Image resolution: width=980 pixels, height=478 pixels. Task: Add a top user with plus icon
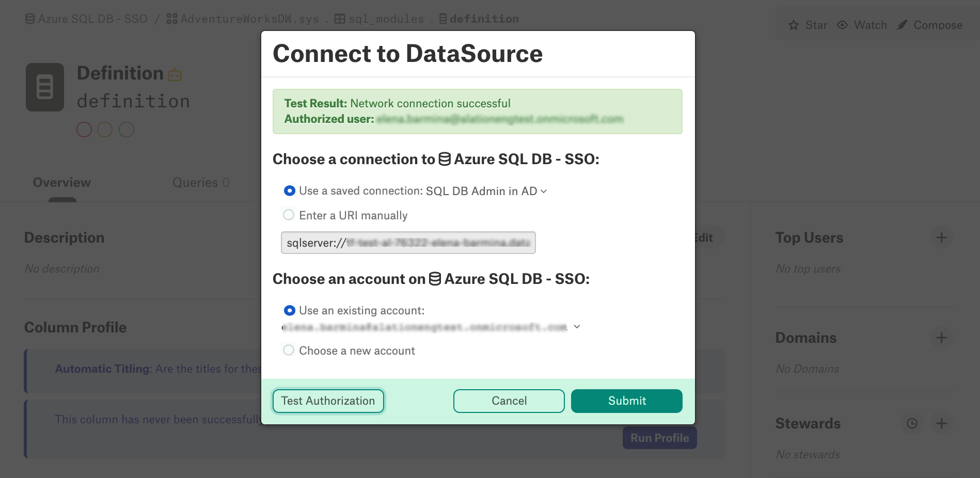pyautogui.click(x=941, y=237)
